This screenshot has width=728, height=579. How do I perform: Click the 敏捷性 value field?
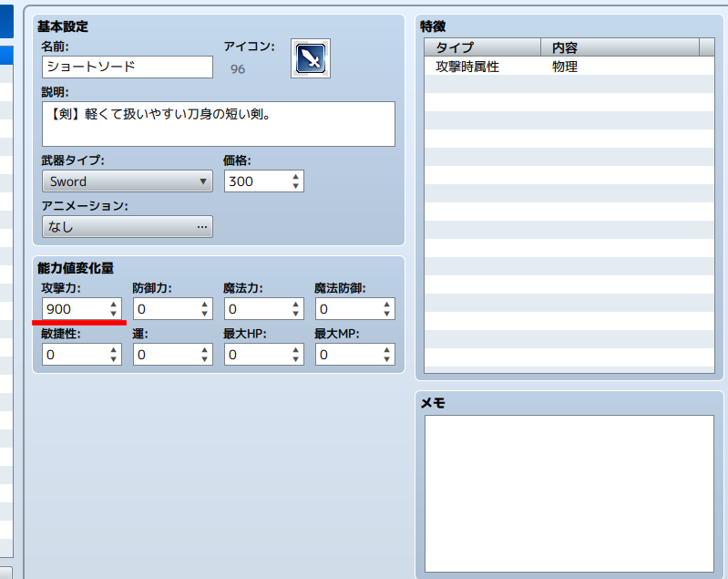tap(73, 355)
